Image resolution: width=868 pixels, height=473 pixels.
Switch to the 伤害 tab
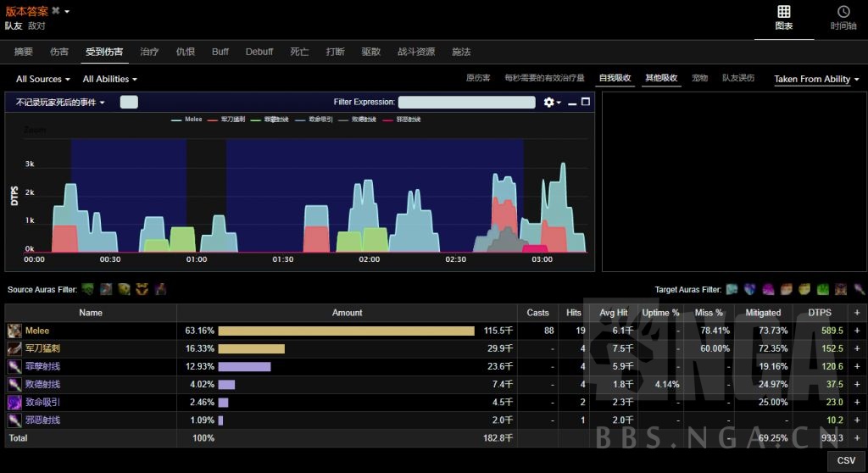[59, 52]
